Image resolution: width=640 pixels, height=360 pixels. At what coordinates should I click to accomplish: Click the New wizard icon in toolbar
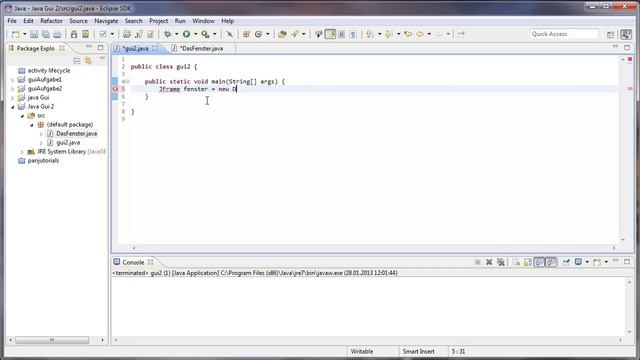[x=15, y=34]
